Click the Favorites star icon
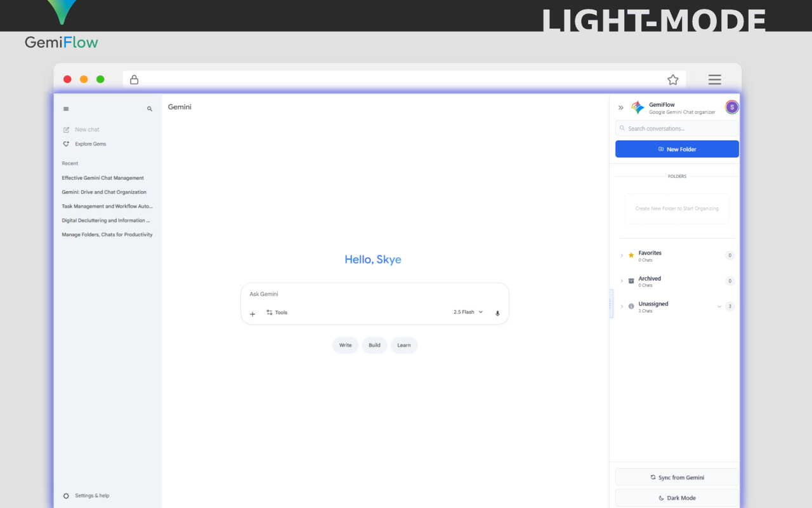812x508 pixels. coord(631,255)
